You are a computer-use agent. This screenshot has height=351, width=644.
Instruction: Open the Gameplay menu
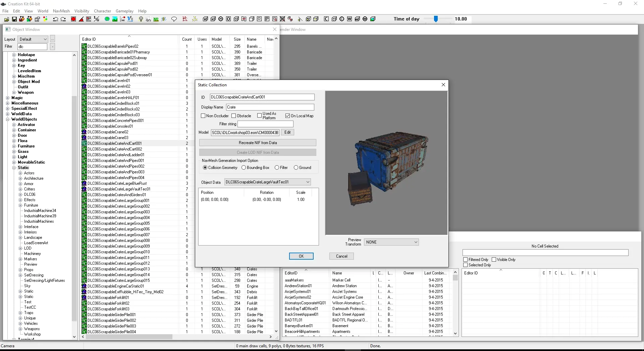(124, 11)
